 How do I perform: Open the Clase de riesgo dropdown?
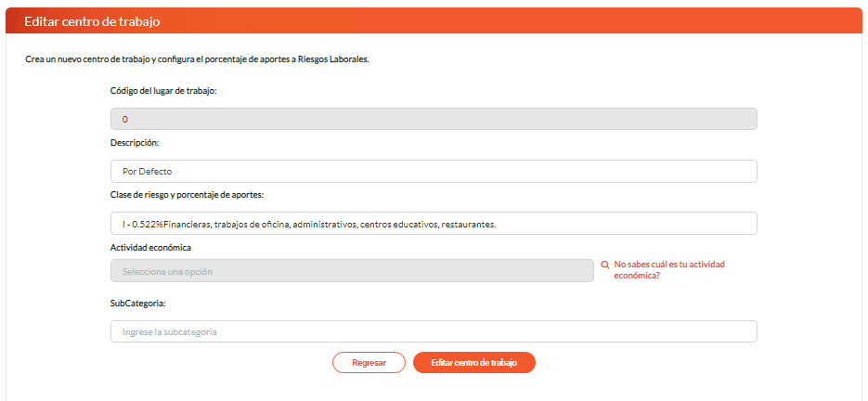434,223
